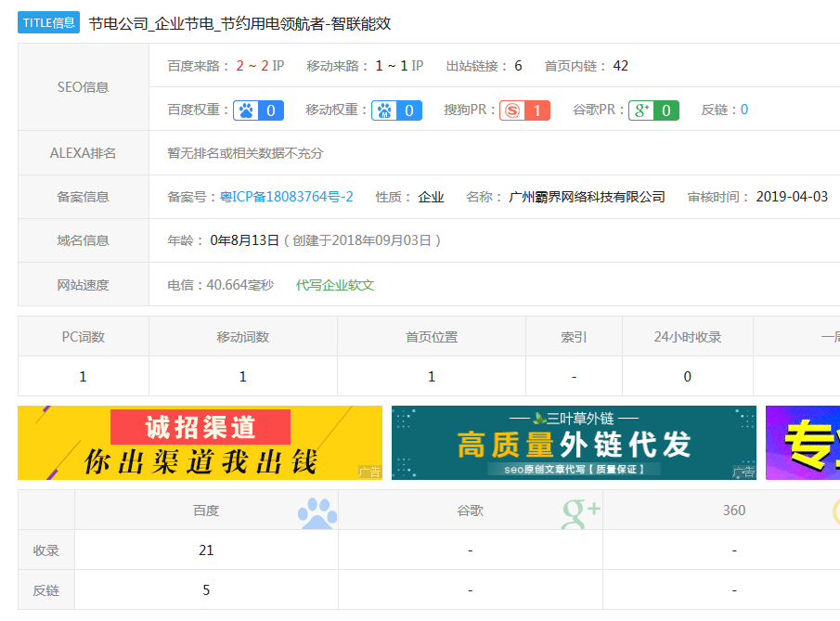Click domain age 0年8月13日 text
The image size is (840, 621).
coord(244,240)
